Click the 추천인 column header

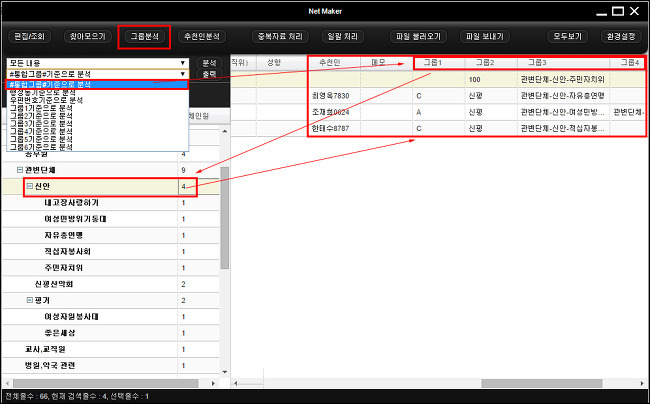(334, 63)
